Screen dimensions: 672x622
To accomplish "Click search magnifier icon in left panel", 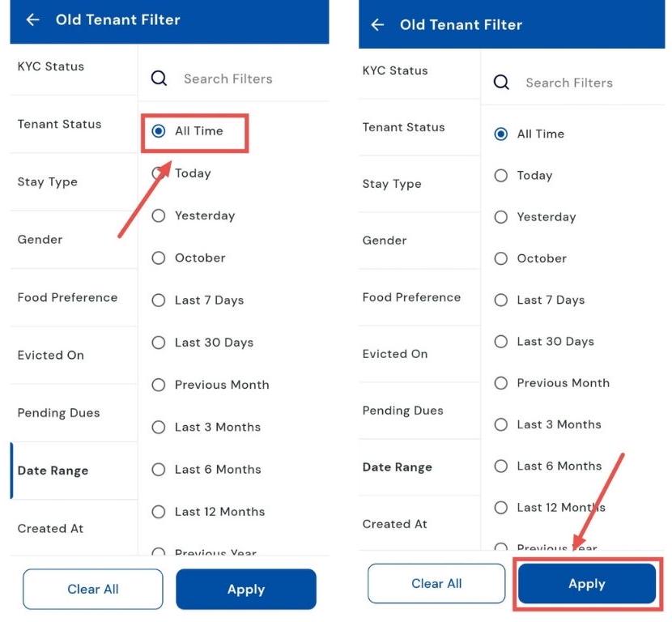I will click(159, 79).
